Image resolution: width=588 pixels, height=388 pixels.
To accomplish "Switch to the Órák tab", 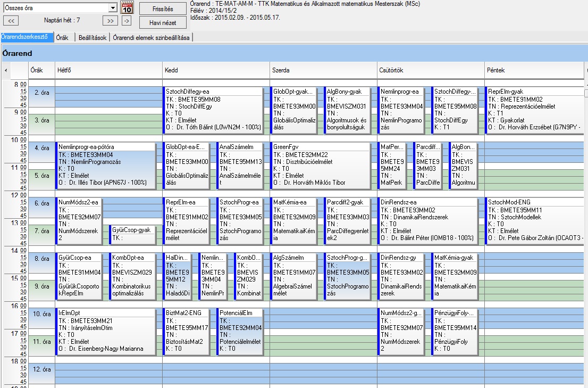I will 62,38.
